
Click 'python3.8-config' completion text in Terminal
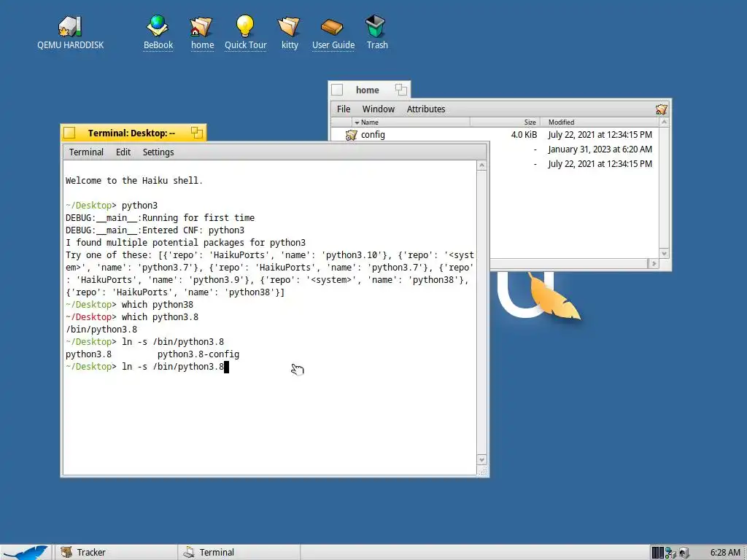[198, 354]
